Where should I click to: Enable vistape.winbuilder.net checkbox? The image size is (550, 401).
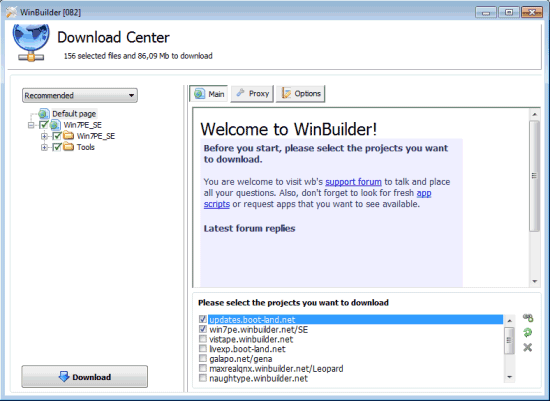(x=203, y=339)
